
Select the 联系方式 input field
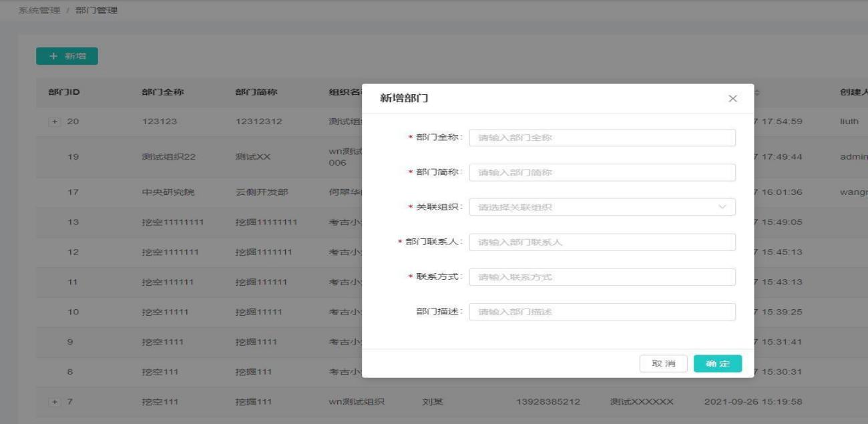(602, 277)
